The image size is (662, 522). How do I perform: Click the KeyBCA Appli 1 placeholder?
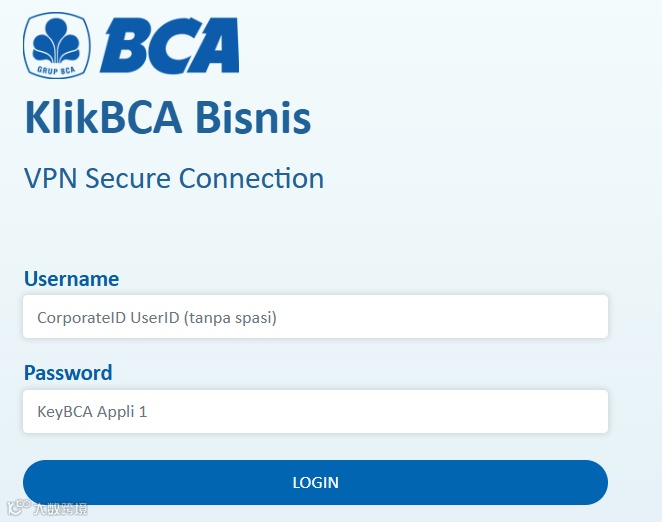(x=92, y=411)
